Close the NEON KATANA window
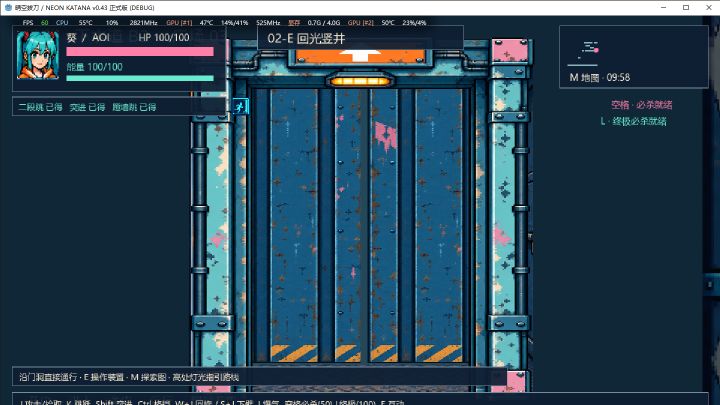The height and width of the screenshot is (405, 720). coord(709,7)
